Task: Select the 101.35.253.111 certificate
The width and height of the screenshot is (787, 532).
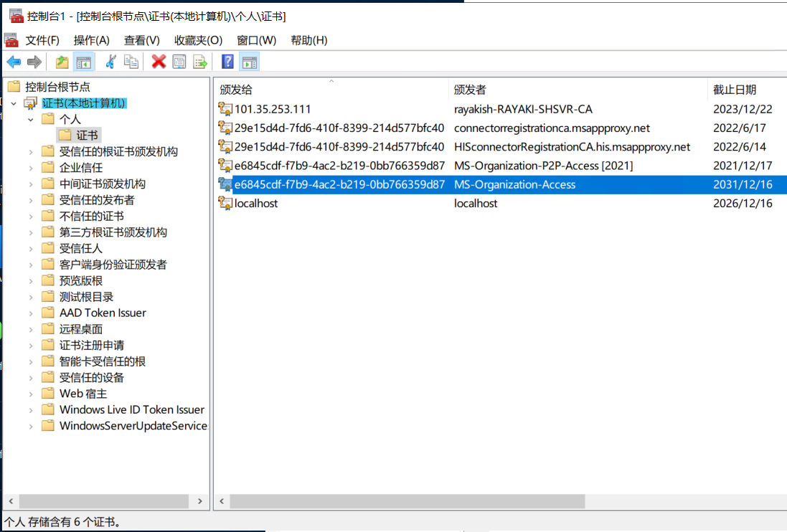Action: (x=273, y=110)
